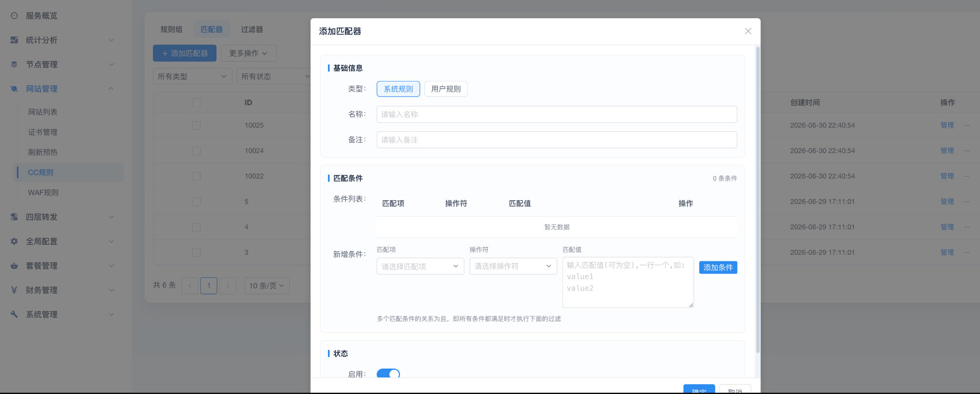The width and height of the screenshot is (980, 394).
Task: Click the 财务管理 yen icon
Action: pyautogui.click(x=14, y=290)
